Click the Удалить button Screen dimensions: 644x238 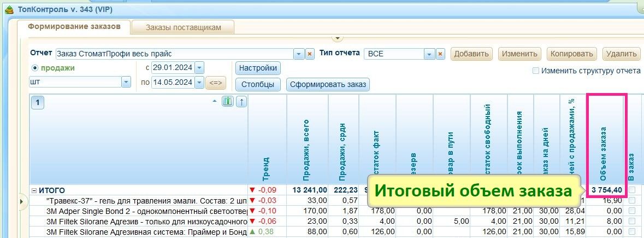[622, 54]
